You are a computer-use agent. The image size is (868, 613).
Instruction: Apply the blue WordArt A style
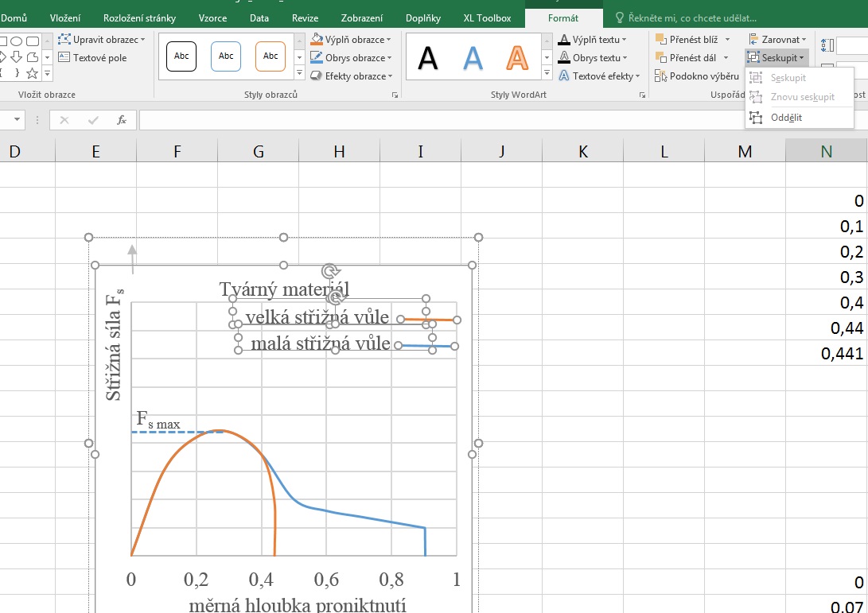coord(473,57)
